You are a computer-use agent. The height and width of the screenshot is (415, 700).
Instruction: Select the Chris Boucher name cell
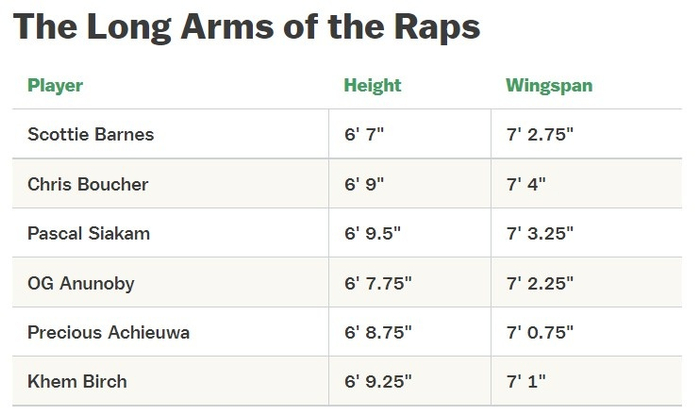pos(88,184)
